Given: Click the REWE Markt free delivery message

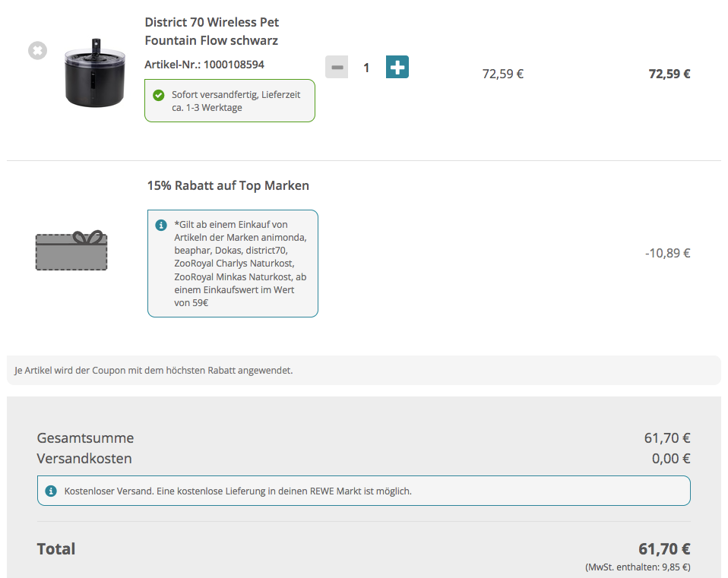Looking at the screenshot, I should [x=238, y=491].
